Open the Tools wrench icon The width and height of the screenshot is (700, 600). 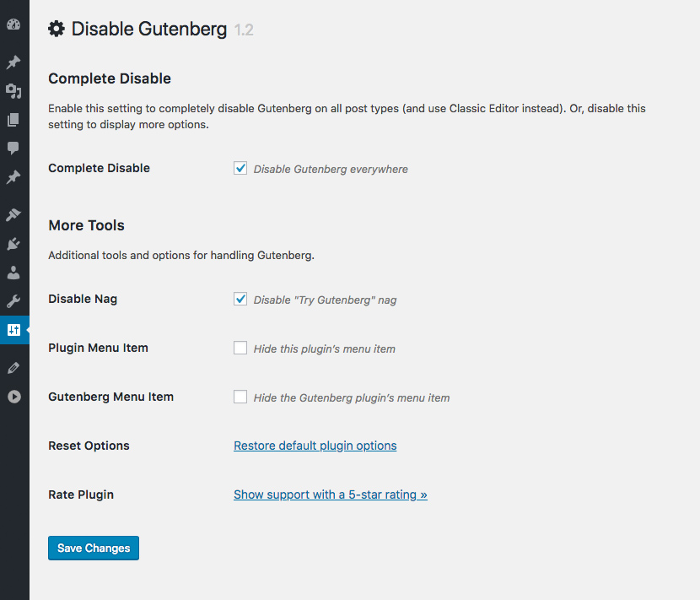coord(13,301)
